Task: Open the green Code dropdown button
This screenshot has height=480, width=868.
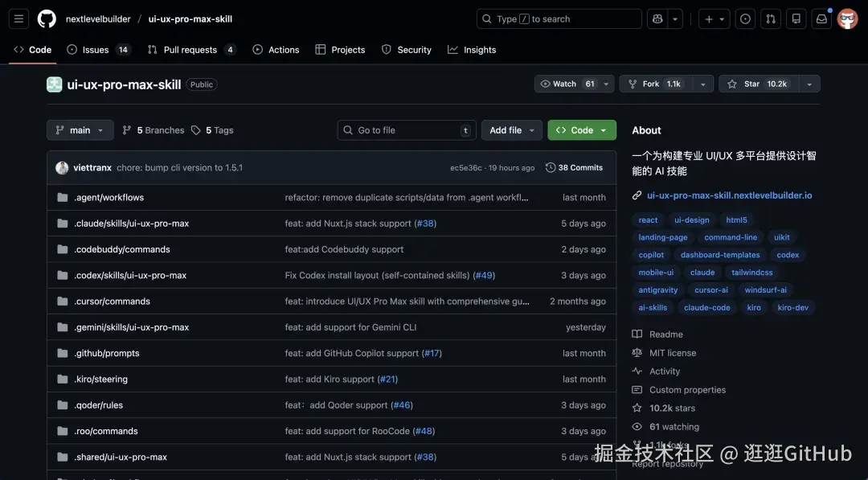Action: [582, 130]
